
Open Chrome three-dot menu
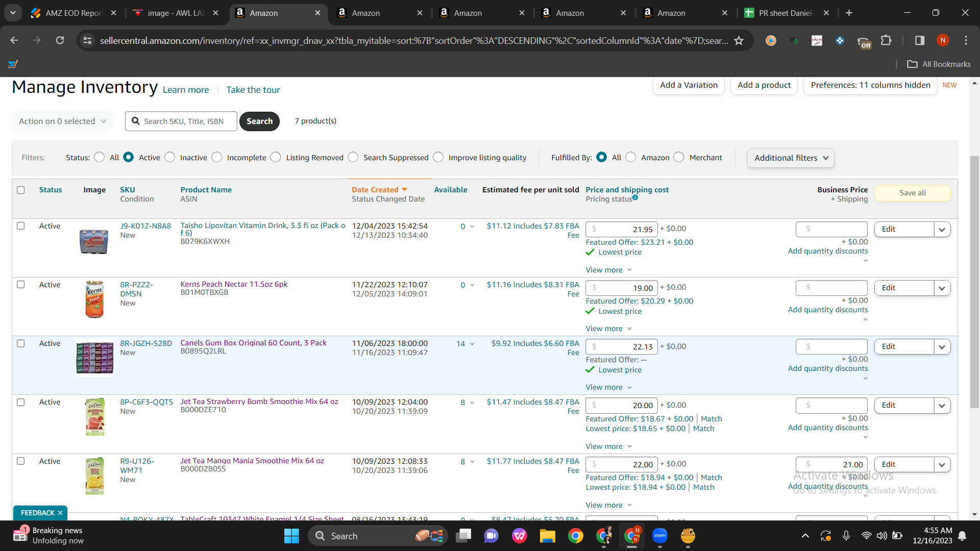[x=966, y=40]
